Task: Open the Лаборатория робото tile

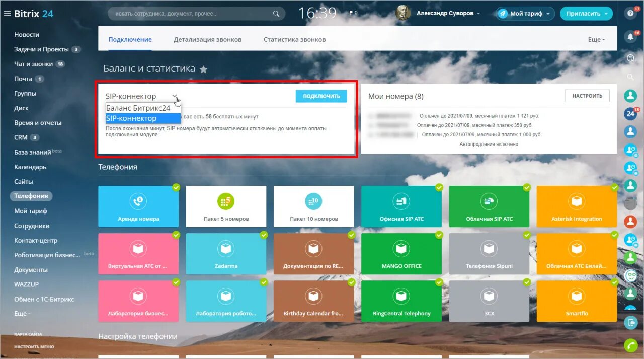Action: tap(226, 301)
